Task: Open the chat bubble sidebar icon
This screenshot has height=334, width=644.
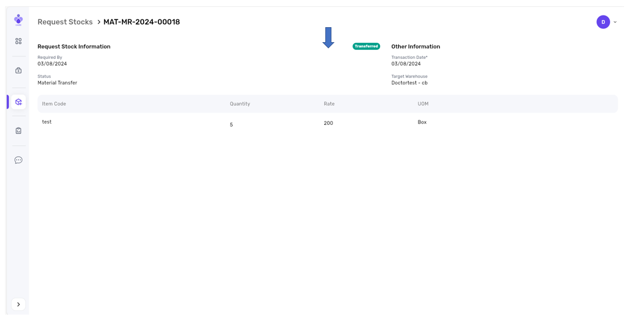Action: tap(18, 160)
